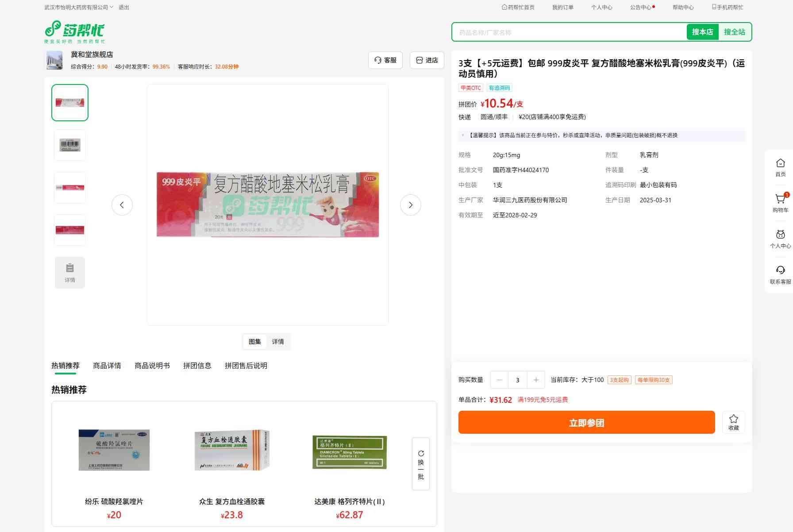
Task: Decrease purchase quantity with minus button
Action: 500,380
